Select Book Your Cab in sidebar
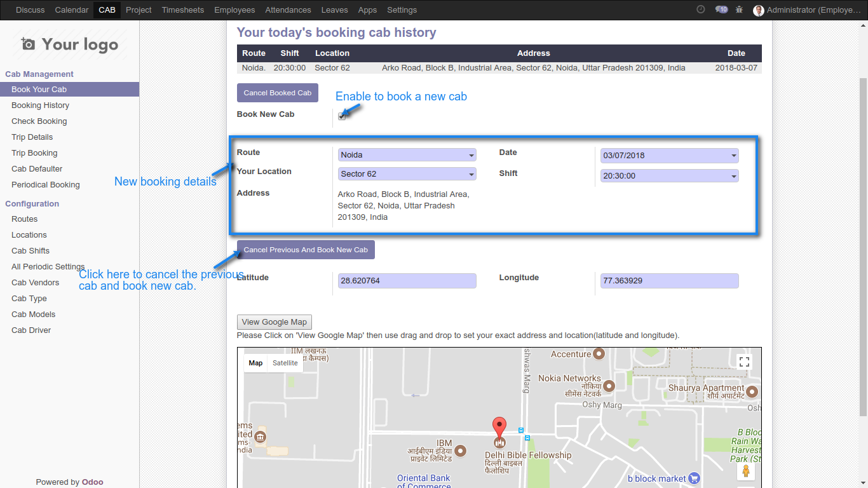 [x=69, y=90]
